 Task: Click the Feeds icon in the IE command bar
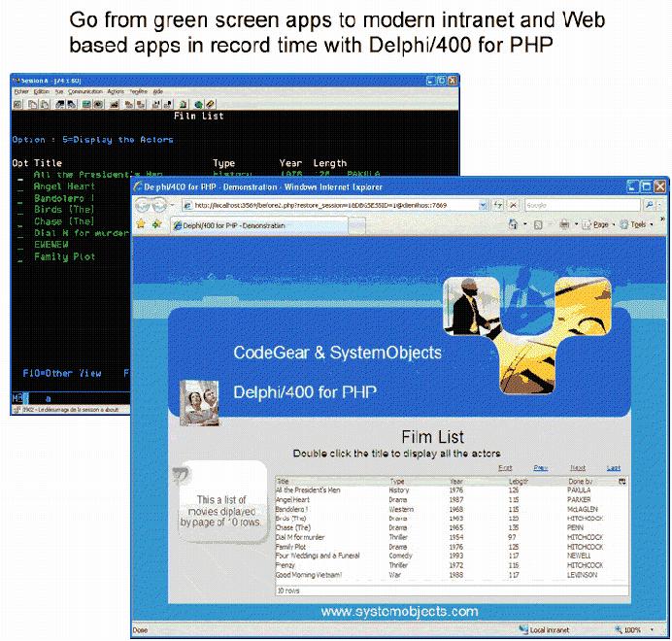coord(538,224)
